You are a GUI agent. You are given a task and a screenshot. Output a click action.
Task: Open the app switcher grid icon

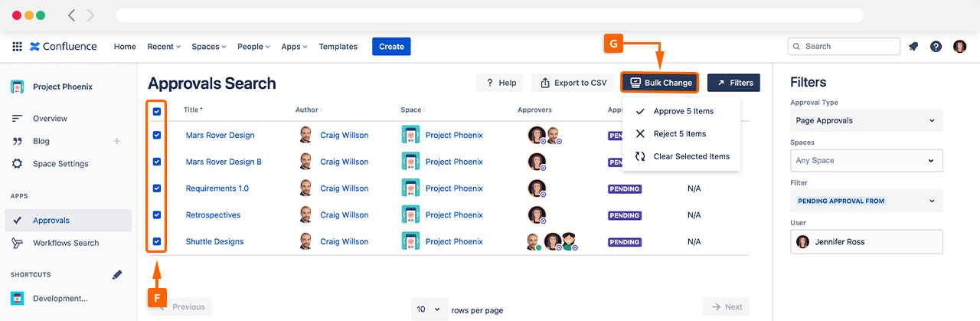tap(17, 47)
